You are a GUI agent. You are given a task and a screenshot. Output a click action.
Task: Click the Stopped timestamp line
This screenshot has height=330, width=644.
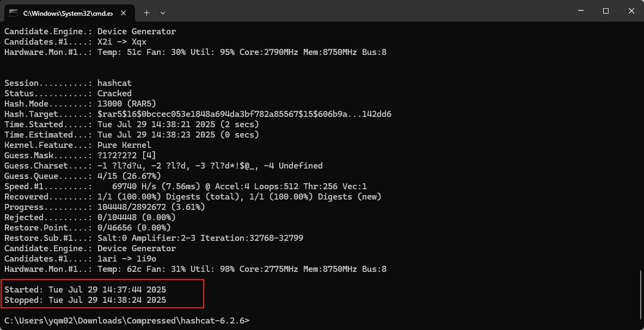[x=85, y=300]
